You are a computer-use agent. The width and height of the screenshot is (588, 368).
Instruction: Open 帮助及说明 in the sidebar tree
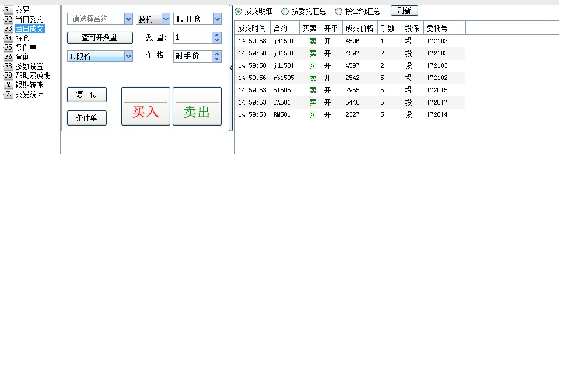tap(33, 75)
